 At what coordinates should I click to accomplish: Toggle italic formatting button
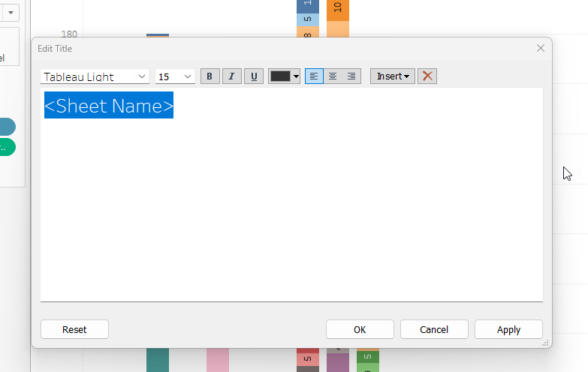point(231,76)
